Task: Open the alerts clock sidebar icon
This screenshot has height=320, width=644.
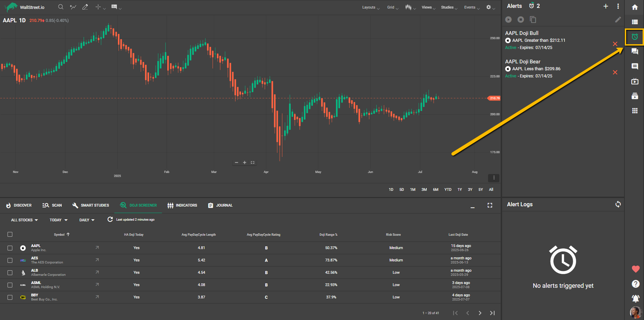Action: [x=635, y=37]
